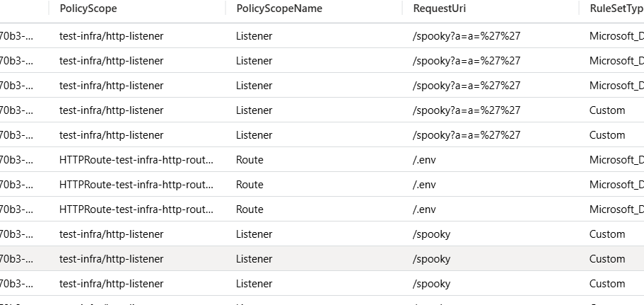The height and width of the screenshot is (305, 644).
Task: Click the last /.env RequestUri cell
Action: point(424,209)
